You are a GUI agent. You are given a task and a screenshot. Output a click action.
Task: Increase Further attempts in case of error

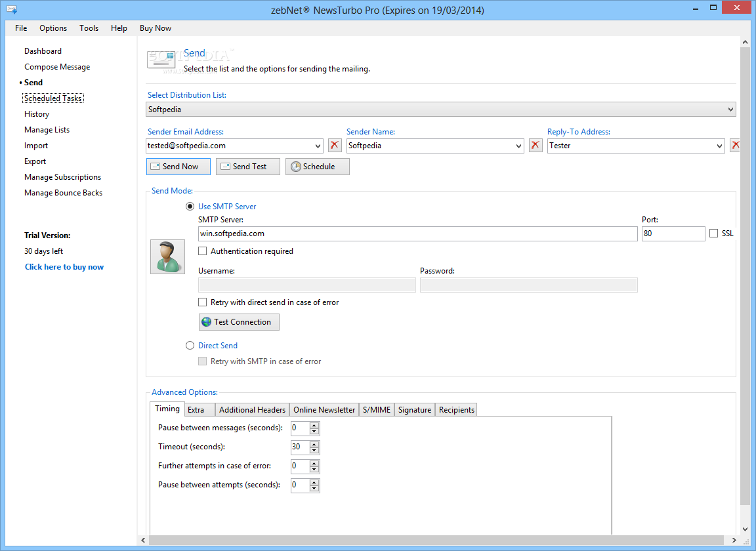click(314, 463)
